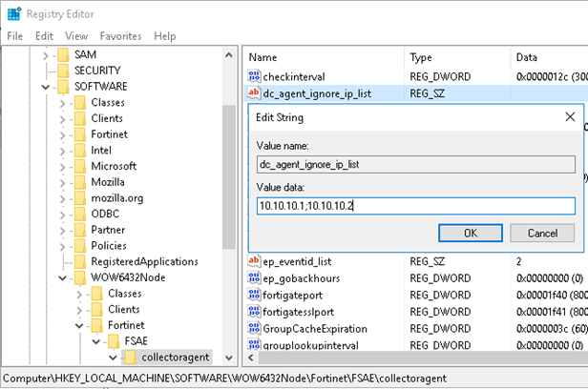Collapse the WOW6432Node key
The image size is (588, 389).
(x=63, y=278)
